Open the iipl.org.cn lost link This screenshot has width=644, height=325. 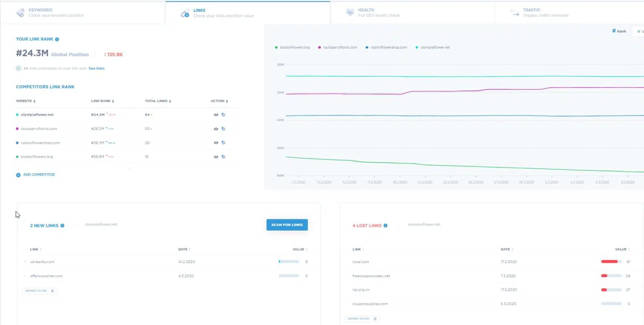[x=361, y=290]
